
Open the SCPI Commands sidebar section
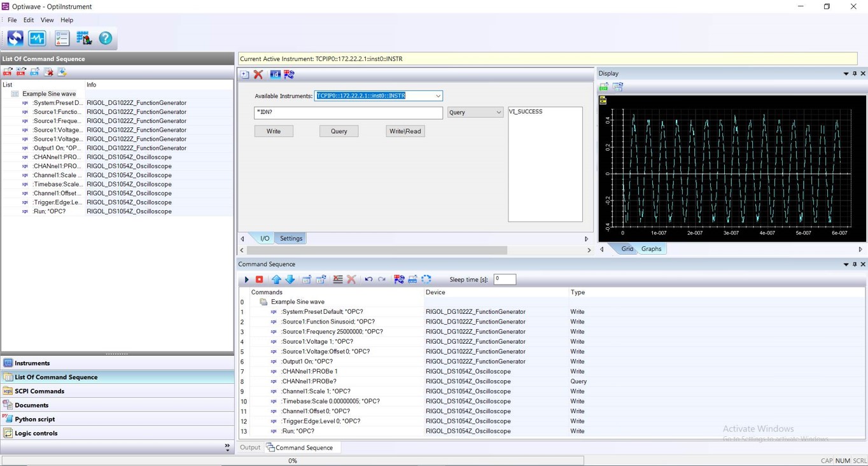41,391
